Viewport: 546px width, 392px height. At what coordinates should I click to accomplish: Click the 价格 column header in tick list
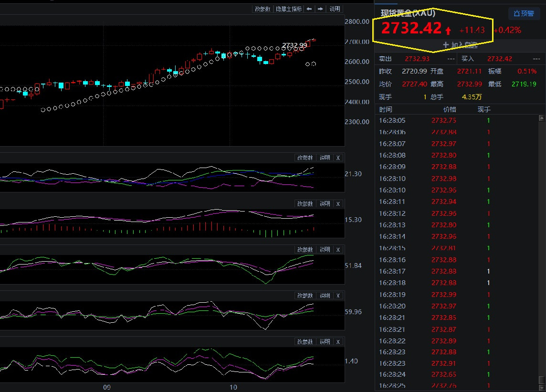(450, 110)
